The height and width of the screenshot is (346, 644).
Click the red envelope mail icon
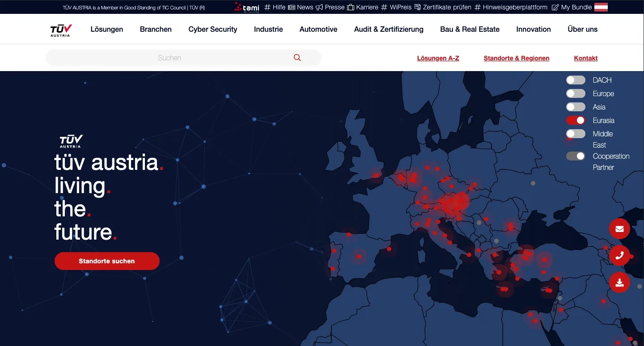tap(619, 229)
